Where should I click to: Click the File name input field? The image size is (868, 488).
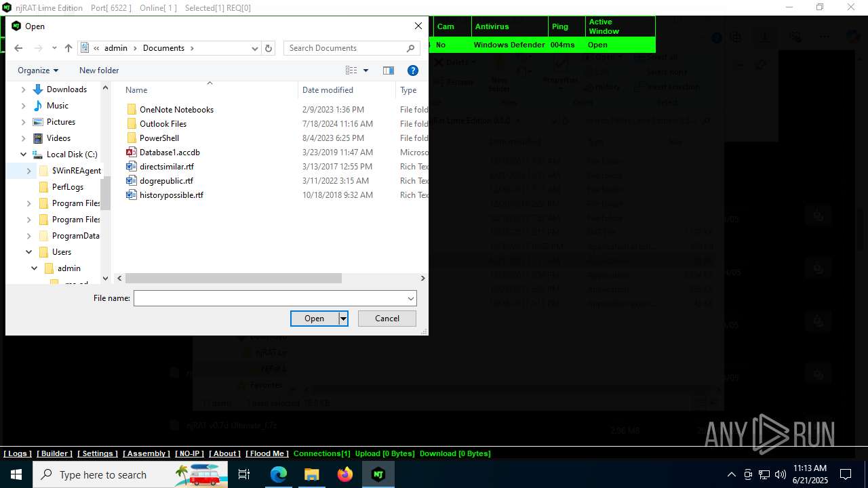(x=270, y=298)
